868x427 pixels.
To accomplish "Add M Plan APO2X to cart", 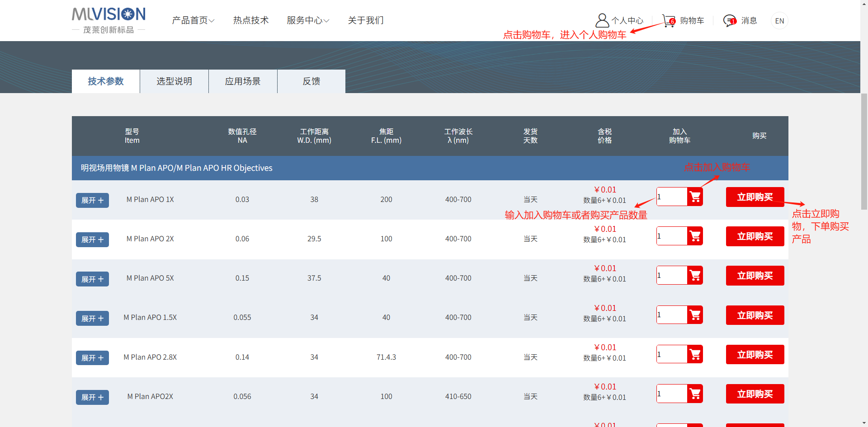I will point(695,394).
